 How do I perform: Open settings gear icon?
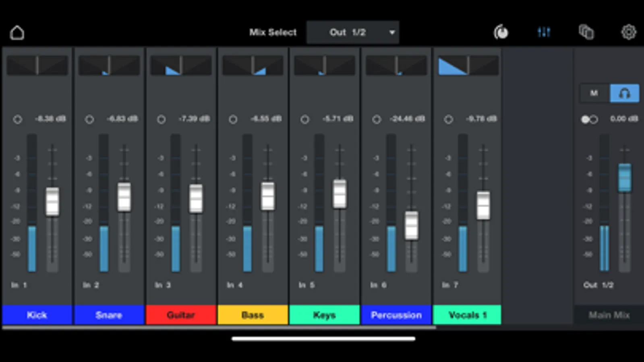(628, 32)
